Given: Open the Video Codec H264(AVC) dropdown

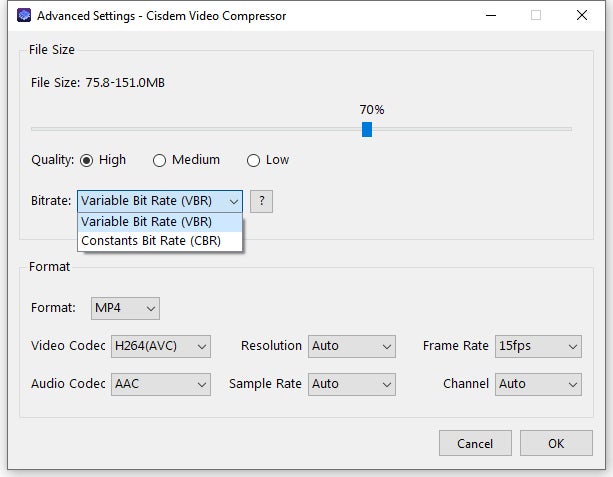Looking at the screenshot, I should pyautogui.click(x=161, y=346).
